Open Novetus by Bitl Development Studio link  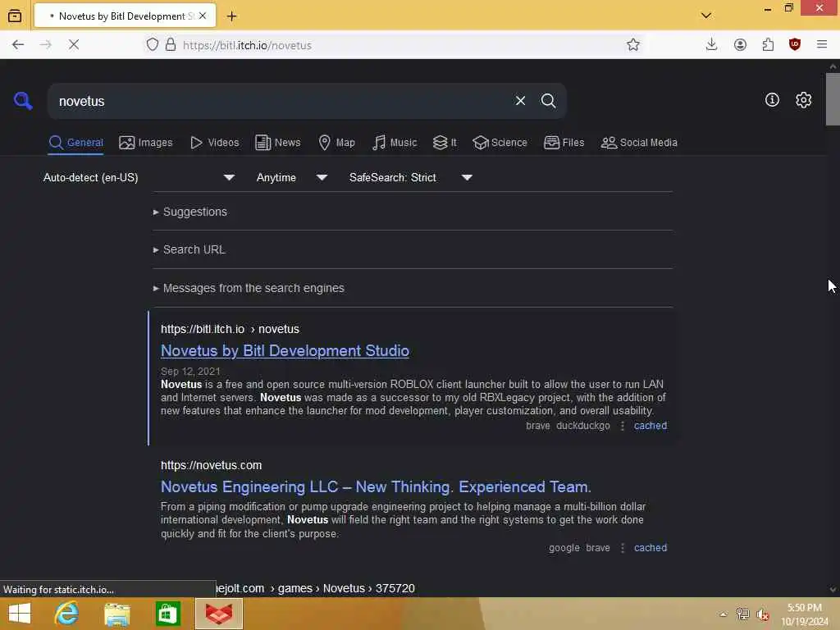tap(285, 351)
